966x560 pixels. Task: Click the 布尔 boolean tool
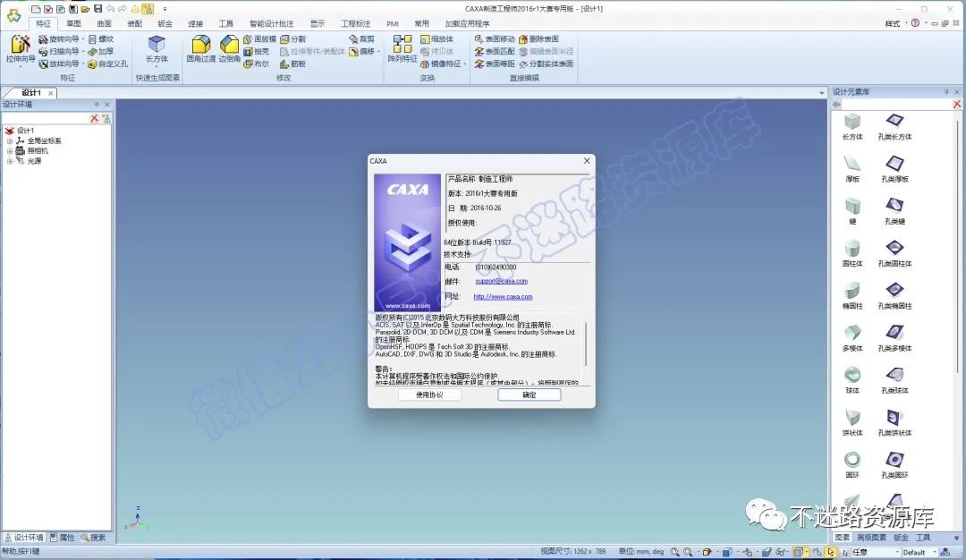(x=257, y=64)
